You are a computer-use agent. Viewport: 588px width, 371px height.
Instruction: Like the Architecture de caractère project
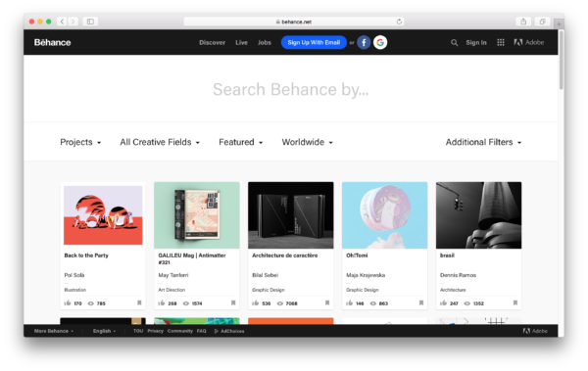[x=256, y=302]
